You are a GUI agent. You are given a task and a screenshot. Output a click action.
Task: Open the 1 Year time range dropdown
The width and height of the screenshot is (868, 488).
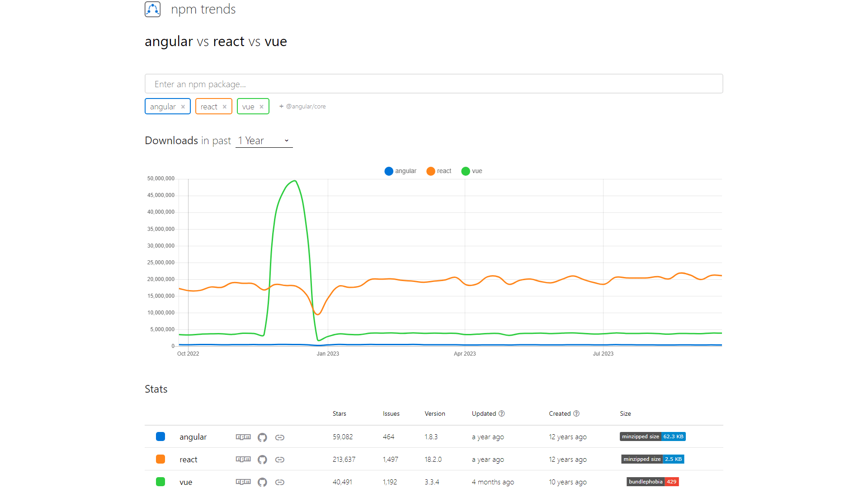click(x=264, y=141)
